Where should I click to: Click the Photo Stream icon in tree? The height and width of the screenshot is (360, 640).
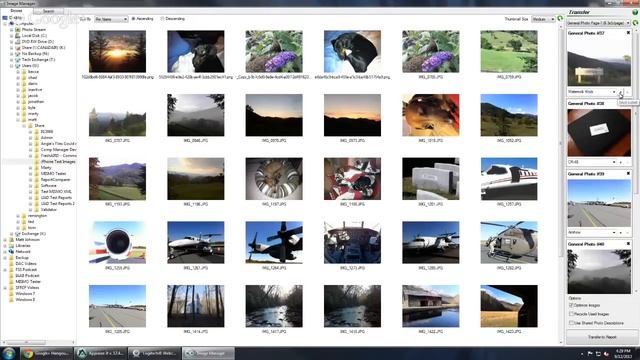pos(18,30)
